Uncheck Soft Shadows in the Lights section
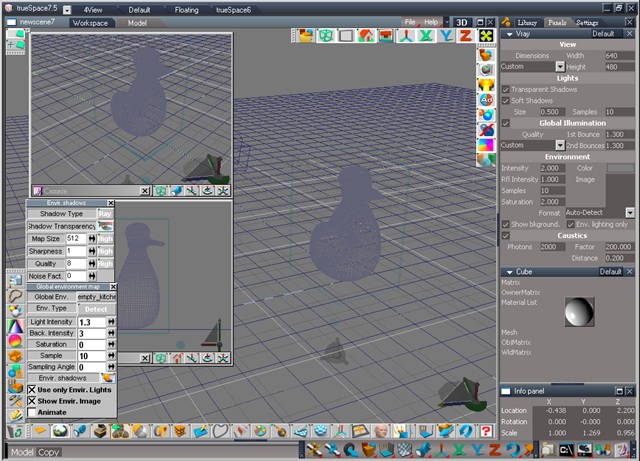The width and height of the screenshot is (640, 461). [505, 100]
